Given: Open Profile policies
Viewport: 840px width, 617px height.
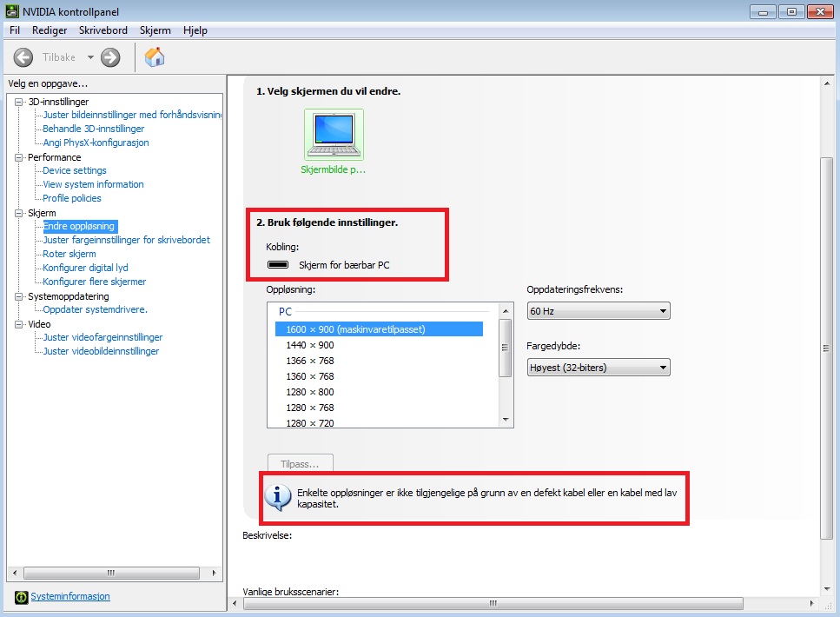Looking at the screenshot, I should coord(72,198).
